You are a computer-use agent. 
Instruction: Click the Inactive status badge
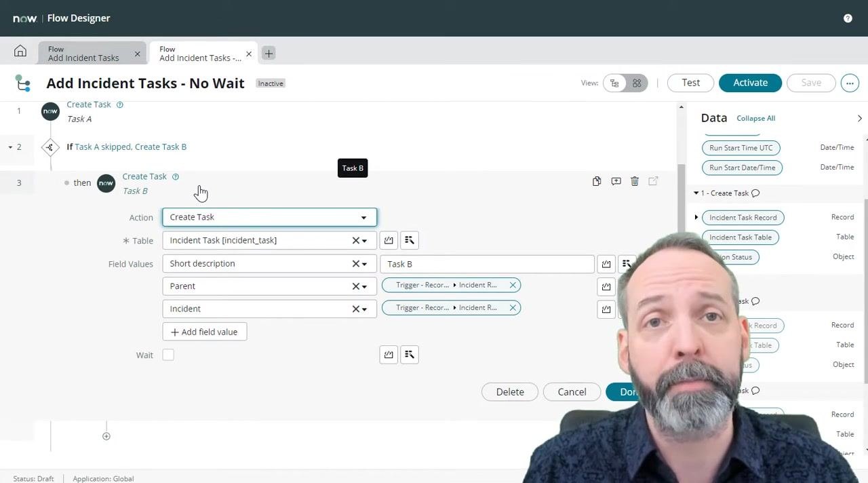tap(271, 83)
